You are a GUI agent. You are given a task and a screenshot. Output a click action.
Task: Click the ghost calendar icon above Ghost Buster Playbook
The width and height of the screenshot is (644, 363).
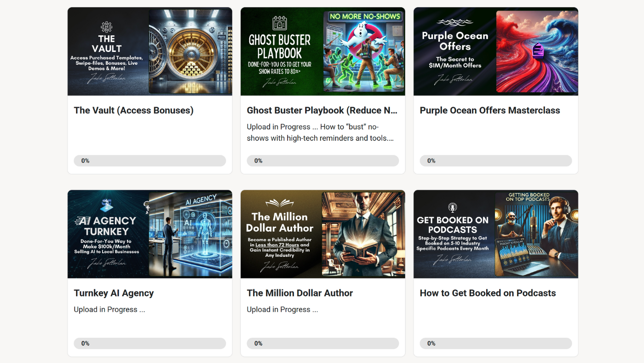[279, 23]
